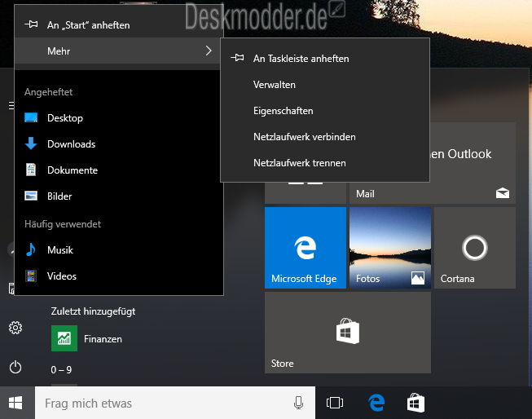Launch Edge from the taskbar
This screenshot has width=532, height=419.
(x=376, y=403)
